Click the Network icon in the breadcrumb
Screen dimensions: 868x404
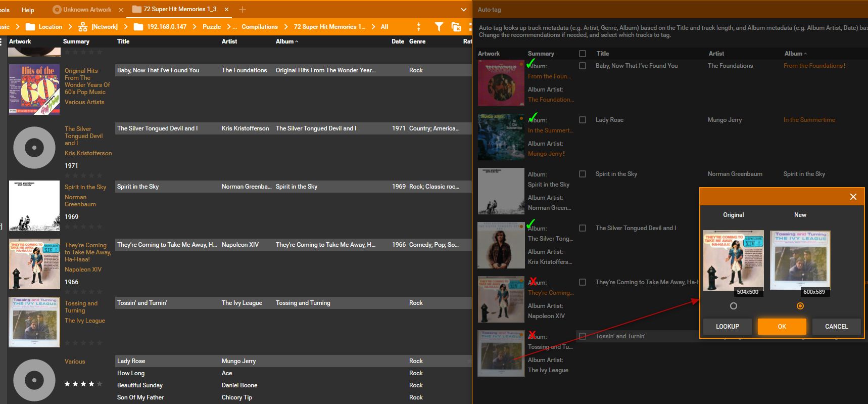point(82,27)
